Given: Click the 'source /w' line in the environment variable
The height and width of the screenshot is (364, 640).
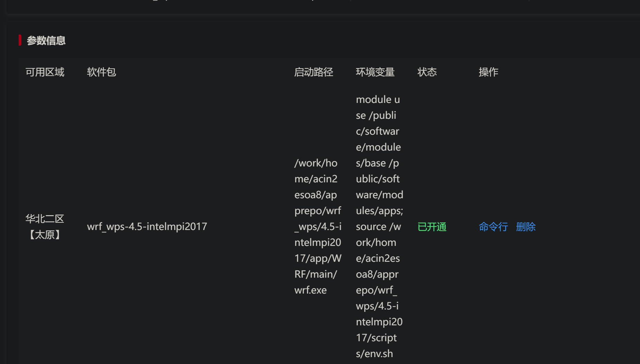Looking at the screenshot, I should 378,227.
